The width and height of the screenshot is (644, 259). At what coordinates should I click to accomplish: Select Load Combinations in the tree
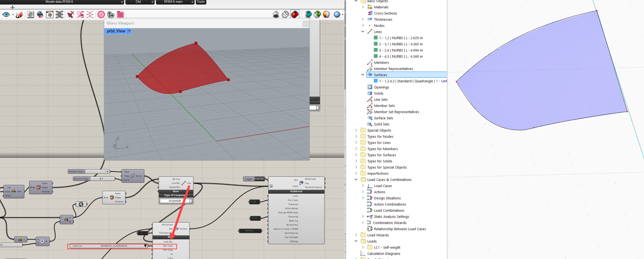(x=389, y=210)
